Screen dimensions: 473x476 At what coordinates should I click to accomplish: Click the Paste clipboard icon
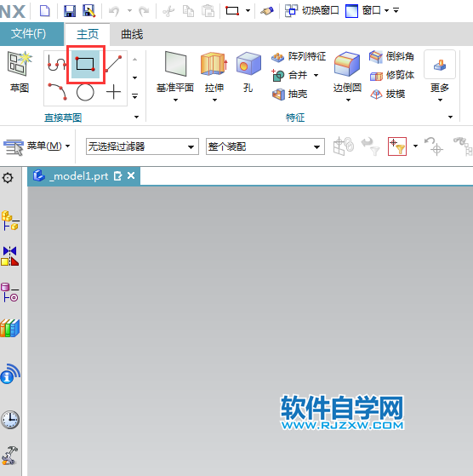pos(208,11)
